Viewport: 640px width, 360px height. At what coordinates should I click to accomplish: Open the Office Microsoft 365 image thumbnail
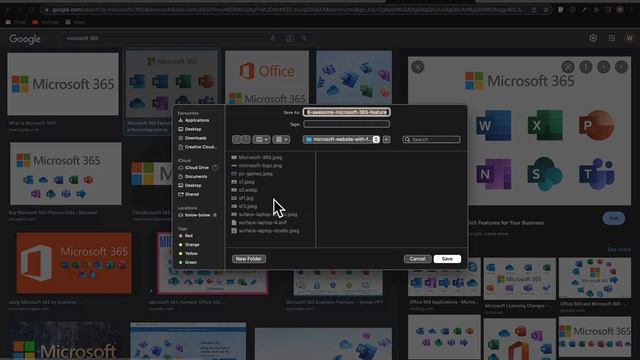pyautogui.click(x=267, y=78)
